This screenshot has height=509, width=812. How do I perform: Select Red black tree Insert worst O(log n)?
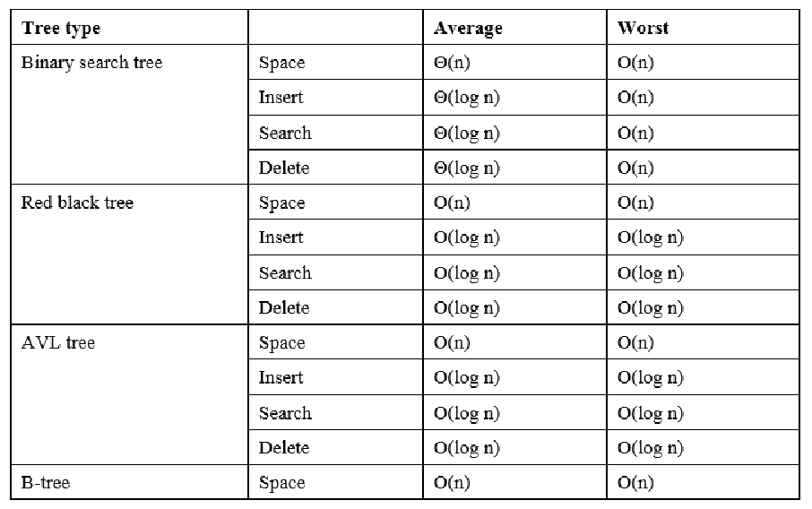[x=703, y=237]
